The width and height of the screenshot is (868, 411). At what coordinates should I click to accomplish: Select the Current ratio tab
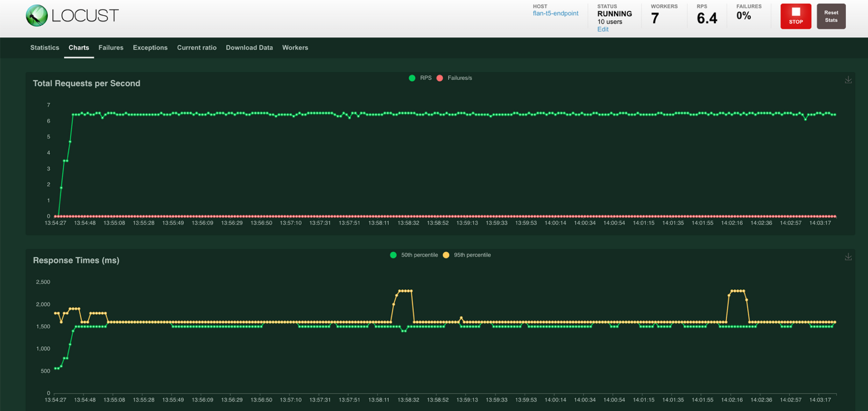(196, 47)
